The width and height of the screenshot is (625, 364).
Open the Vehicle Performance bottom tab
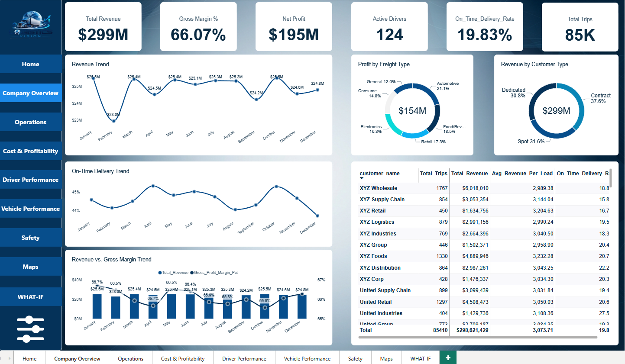click(307, 358)
